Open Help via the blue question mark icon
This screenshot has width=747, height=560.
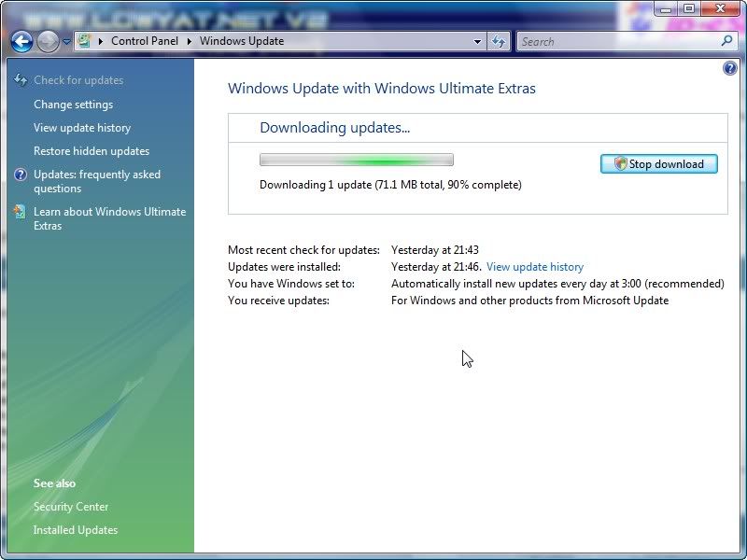coord(730,68)
